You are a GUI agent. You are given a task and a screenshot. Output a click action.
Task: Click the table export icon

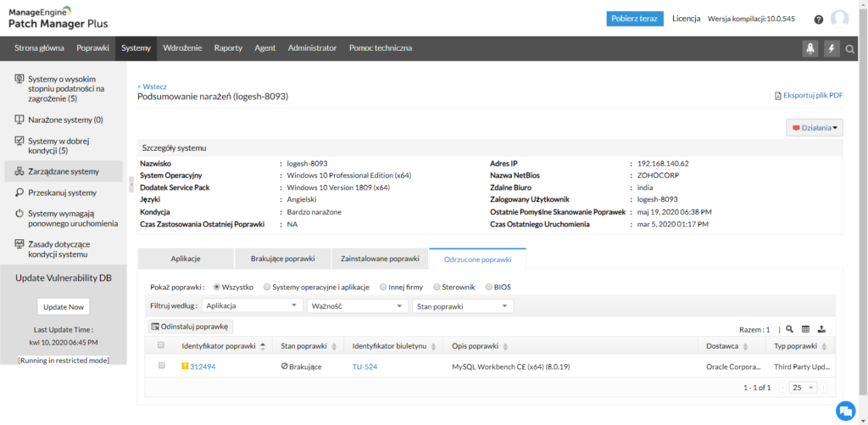[821, 329]
